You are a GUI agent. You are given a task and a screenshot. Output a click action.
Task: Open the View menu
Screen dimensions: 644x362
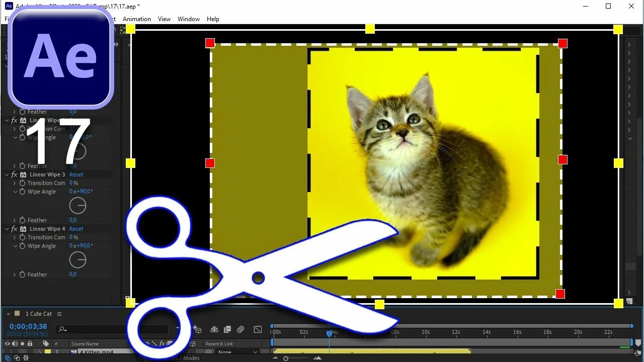pyautogui.click(x=164, y=19)
